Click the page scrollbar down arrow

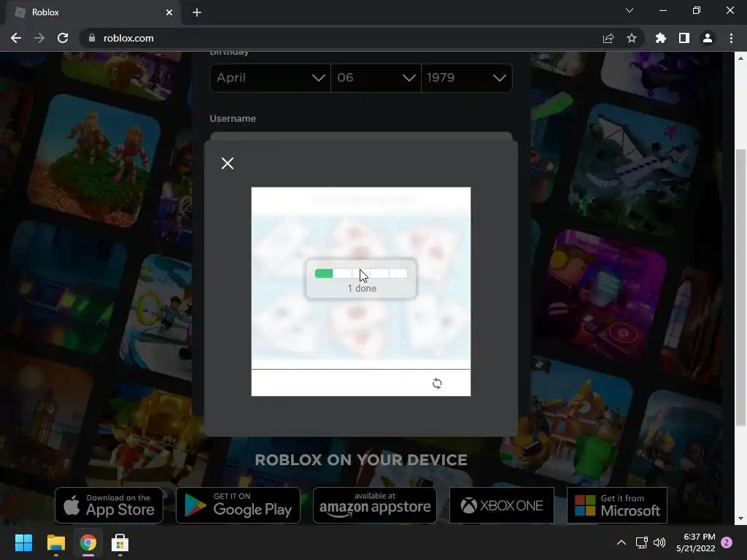741,518
